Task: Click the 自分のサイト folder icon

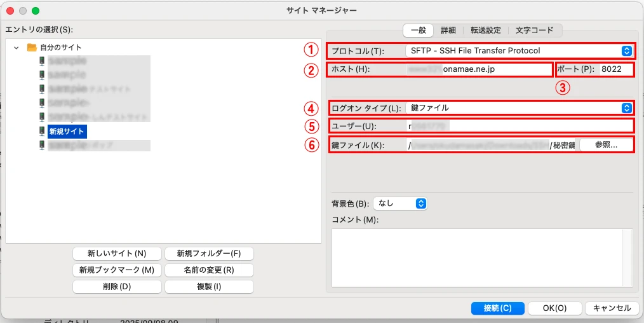Action: click(32, 47)
